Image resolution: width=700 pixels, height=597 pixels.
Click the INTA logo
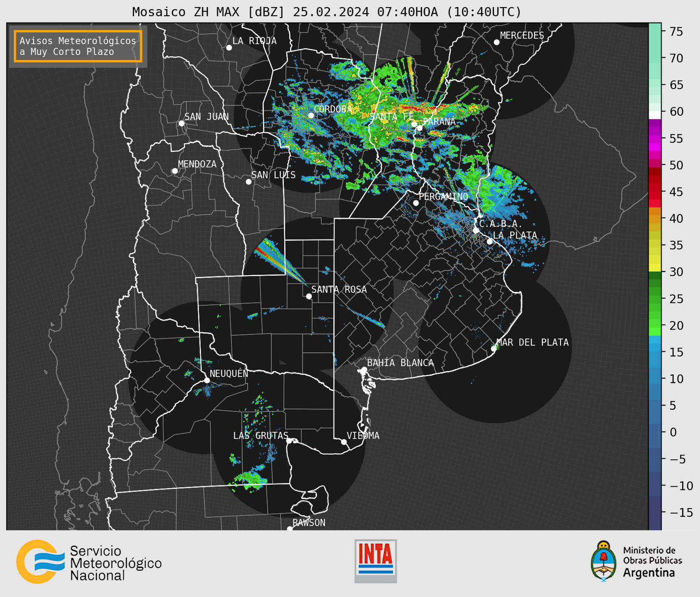click(x=376, y=561)
